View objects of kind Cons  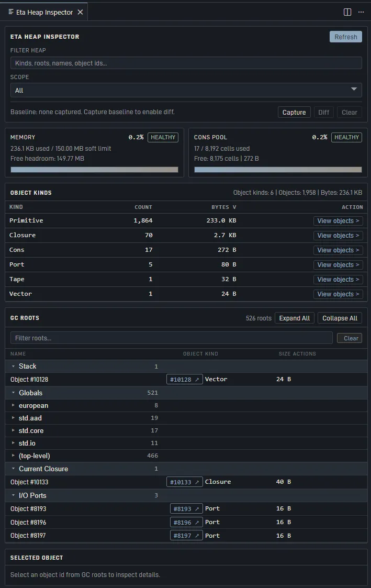tap(338, 250)
